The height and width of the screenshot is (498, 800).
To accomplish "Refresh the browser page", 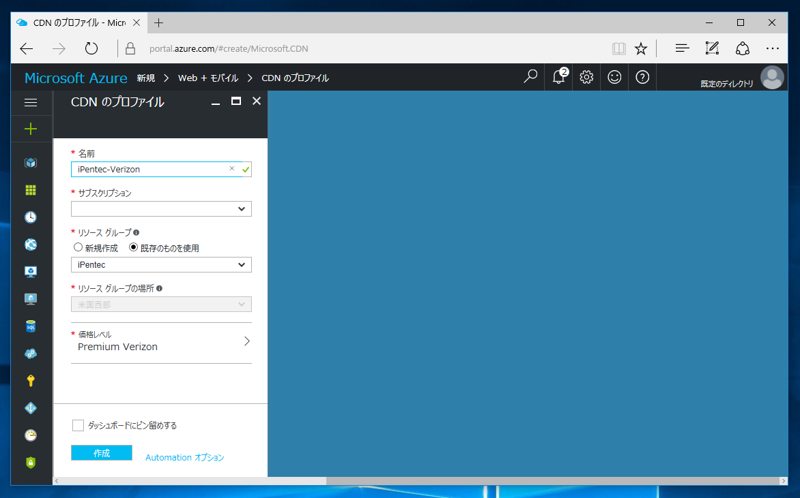I will coord(91,49).
